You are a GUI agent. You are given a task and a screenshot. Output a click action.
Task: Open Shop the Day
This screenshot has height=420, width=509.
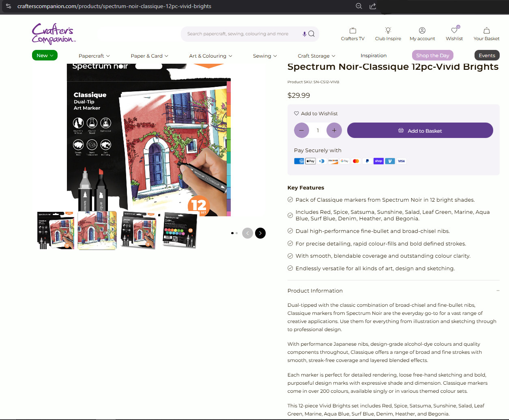[x=432, y=55]
